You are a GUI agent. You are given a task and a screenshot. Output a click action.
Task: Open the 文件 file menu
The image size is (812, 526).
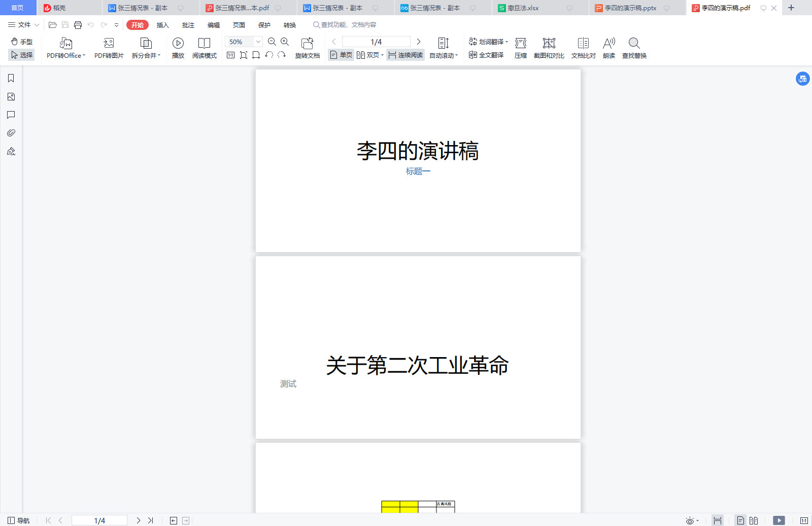coord(23,25)
